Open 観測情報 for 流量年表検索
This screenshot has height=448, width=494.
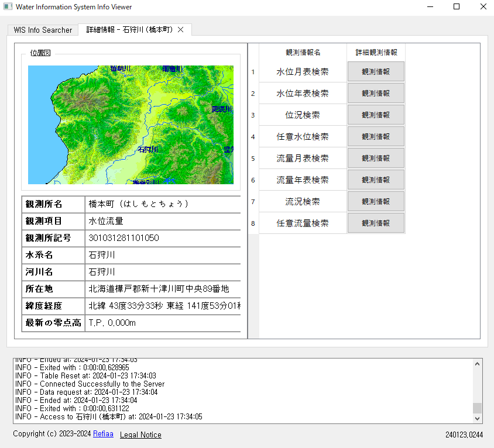[376, 180]
